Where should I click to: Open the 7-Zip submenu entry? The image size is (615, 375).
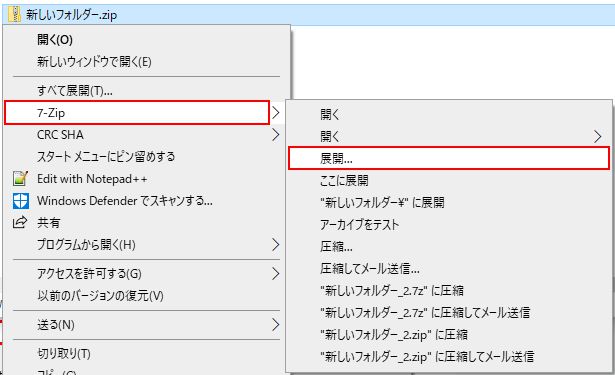click(137, 113)
